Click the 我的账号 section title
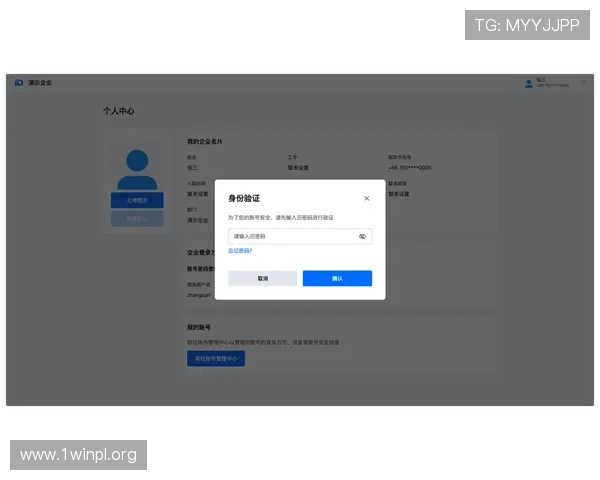Viewport: 600px width, 480px height. [x=199, y=327]
